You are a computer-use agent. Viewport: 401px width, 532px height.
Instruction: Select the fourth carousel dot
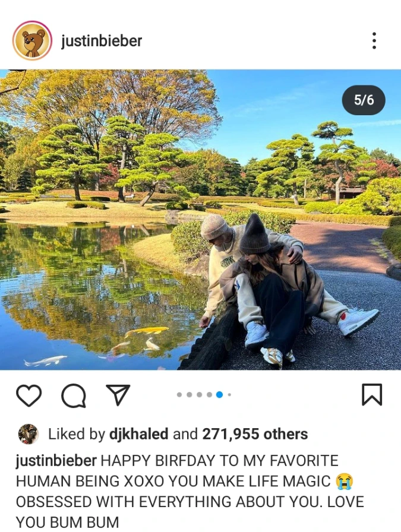pos(210,395)
